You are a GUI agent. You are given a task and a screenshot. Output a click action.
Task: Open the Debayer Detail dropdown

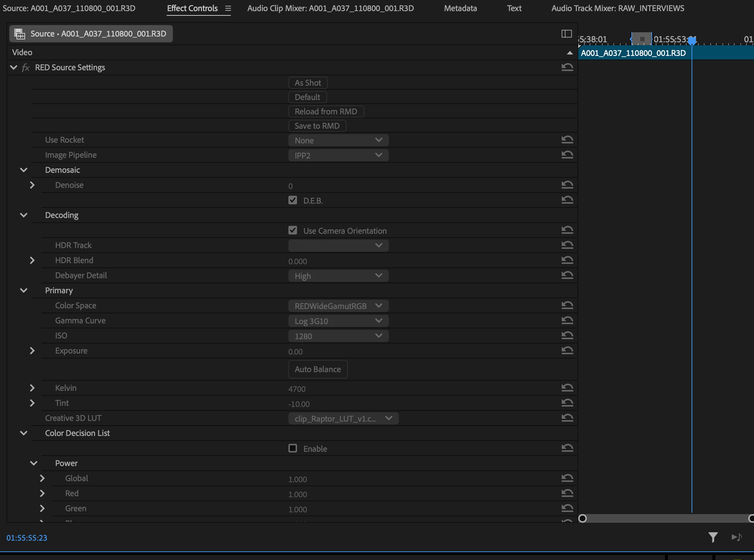pos(338,276)
